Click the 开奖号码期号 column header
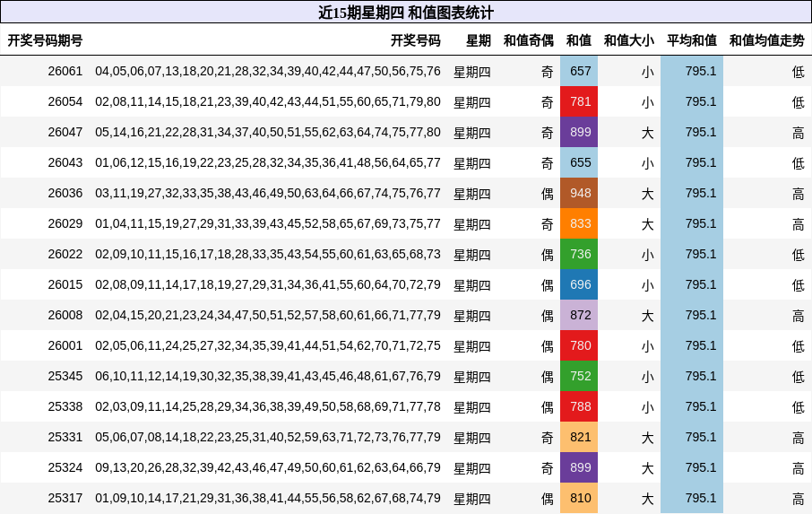The height and width of the screenshot is (514, 812). click(45, 40)
